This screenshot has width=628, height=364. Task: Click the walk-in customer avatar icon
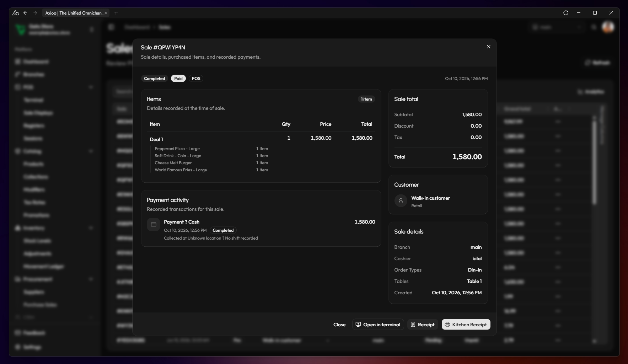[x=401, y=201]
